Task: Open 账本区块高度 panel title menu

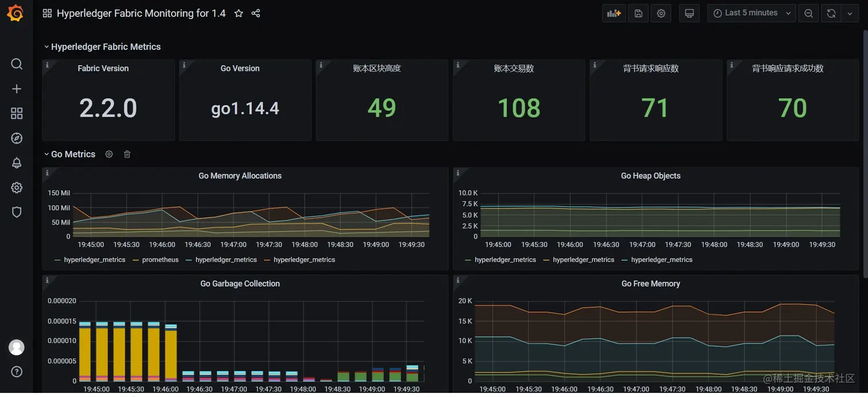Action: tap(377, 68)
